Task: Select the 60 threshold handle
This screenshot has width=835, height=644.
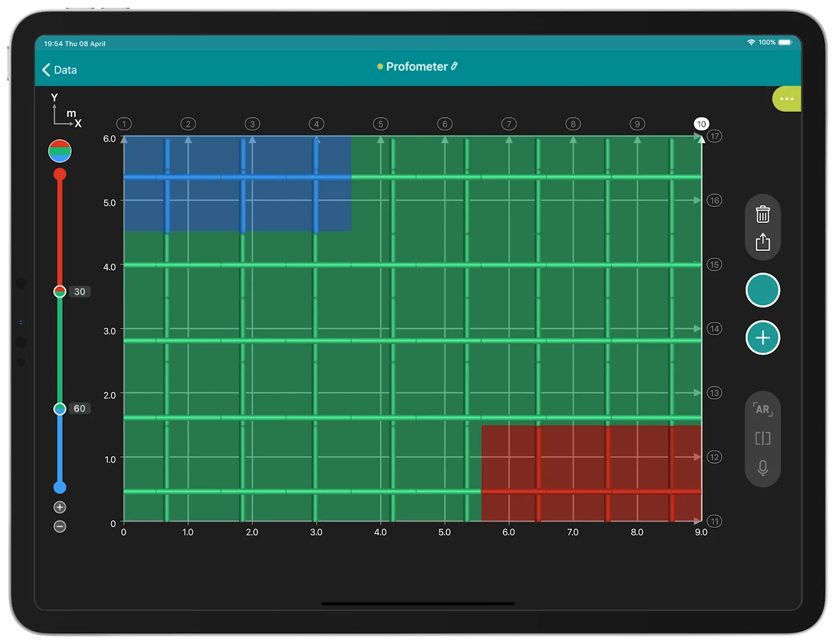Action: [60, 408]
